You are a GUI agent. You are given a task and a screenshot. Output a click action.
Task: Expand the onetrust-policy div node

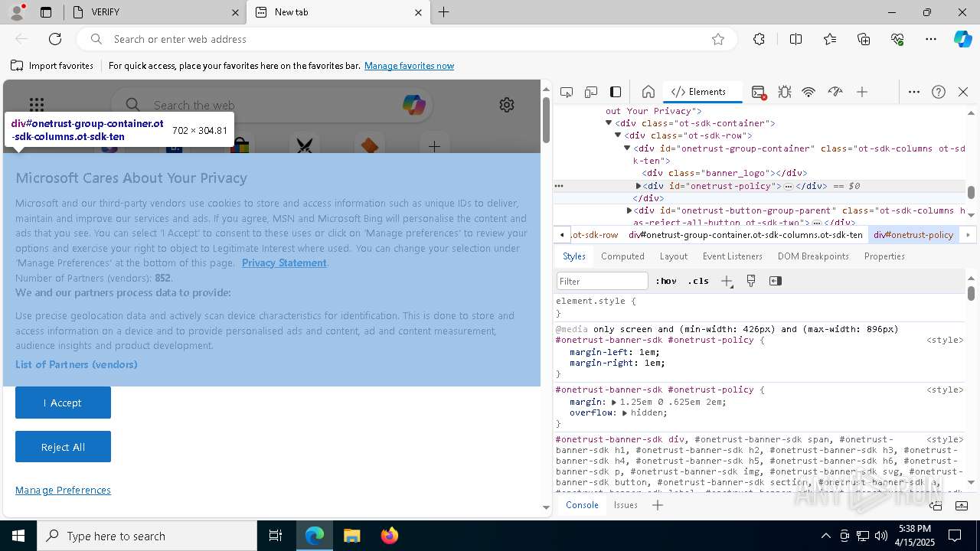pos(639,186)
